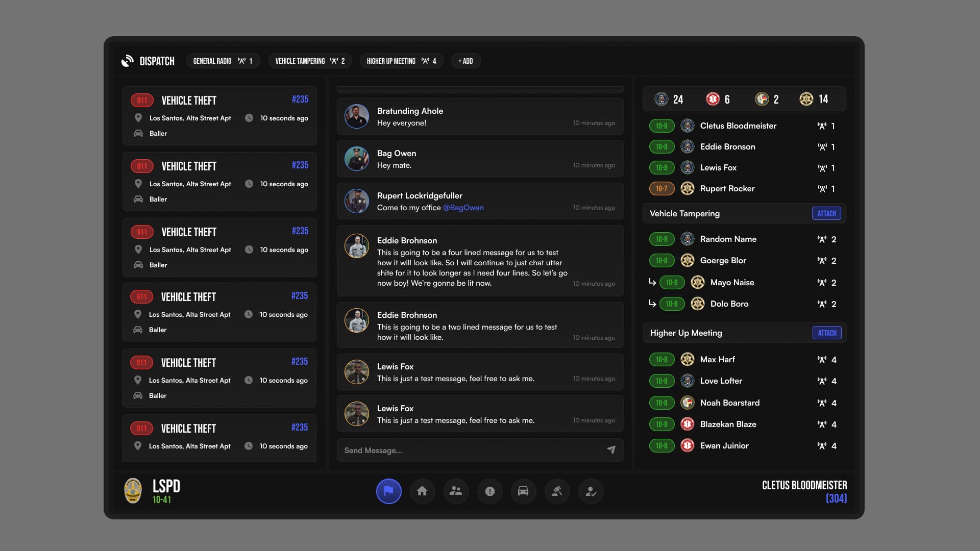Toggle Rupert Rocker's 10-7 status badge
Viewport: 980px width, 551px height.
click(x=662, y=188)
